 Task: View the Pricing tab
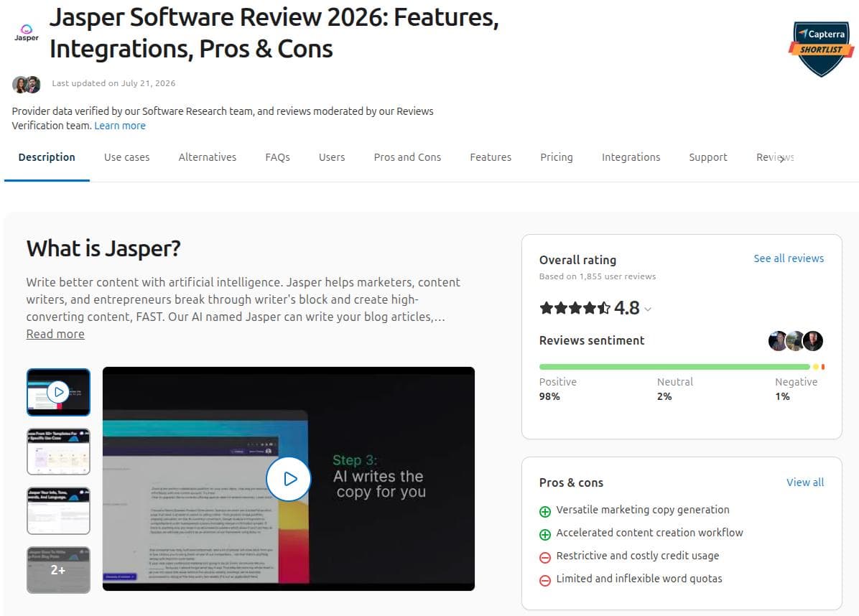[x=556, y=157]
